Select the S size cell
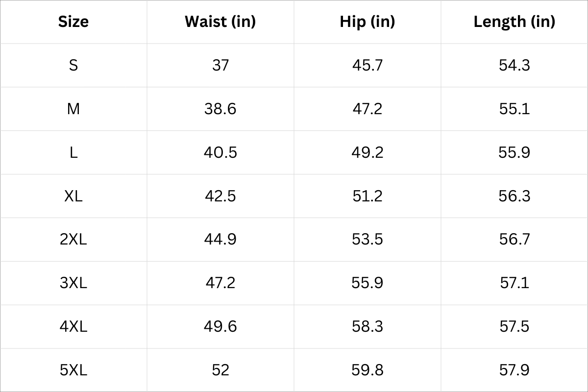 tap(73, 65)
